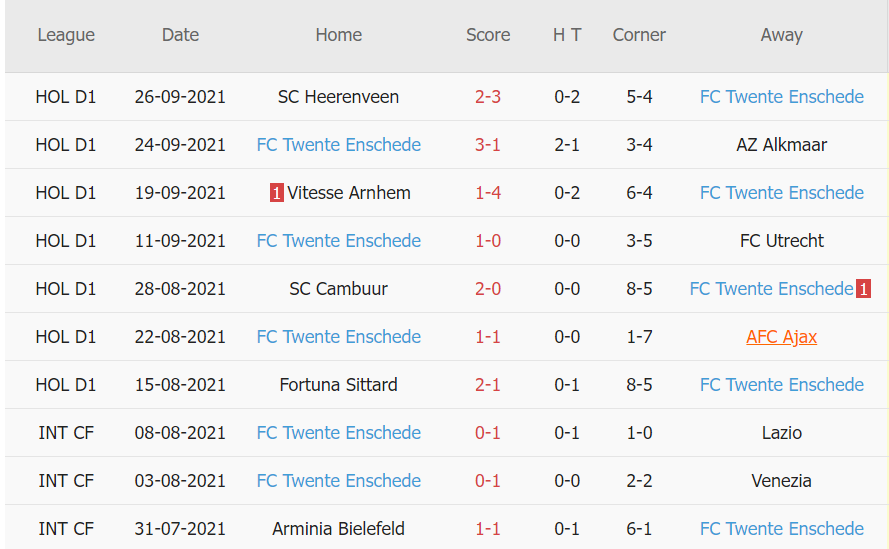The height and width of the screenshot is (549, 889).
Task: Open the 1-4 score for Vitesse Arnhem match
Action: 488,193
